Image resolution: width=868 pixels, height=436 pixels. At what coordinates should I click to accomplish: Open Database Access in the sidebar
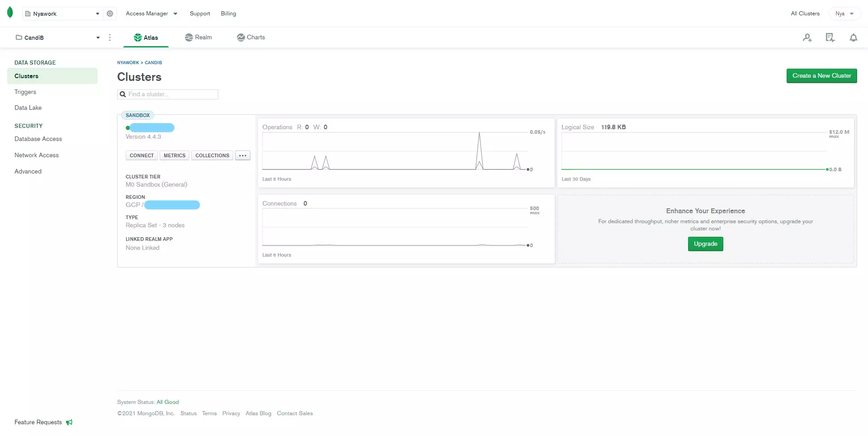pyautogui.click(x=38, y=139)
